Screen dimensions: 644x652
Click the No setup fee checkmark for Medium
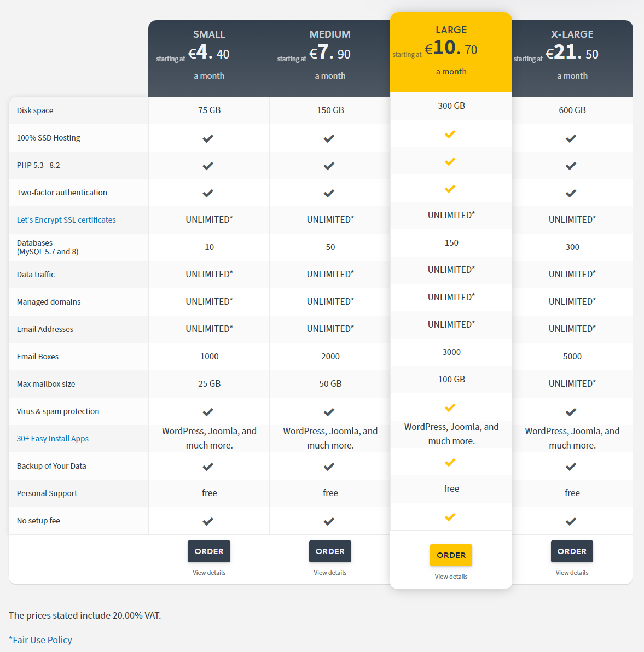(x=329, y=521)
